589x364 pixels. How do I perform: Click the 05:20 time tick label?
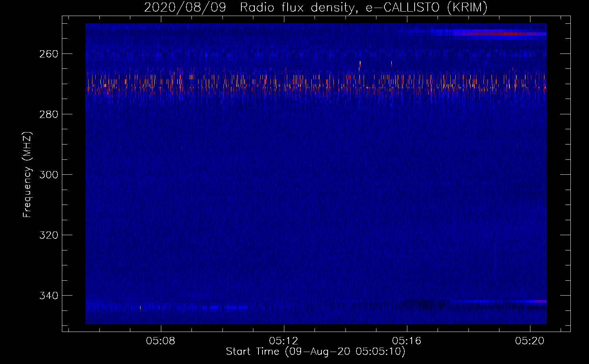pos(530,341)
